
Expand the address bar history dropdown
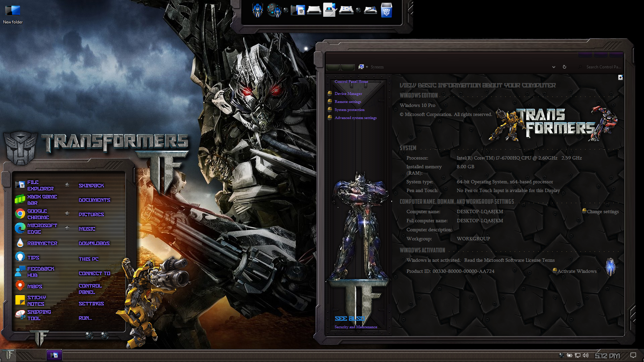[554, 67]
